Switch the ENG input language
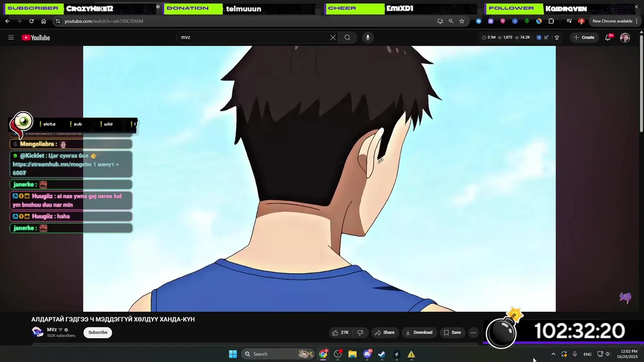644x362 pixels. pyautogui.click(x=587, y=354)
